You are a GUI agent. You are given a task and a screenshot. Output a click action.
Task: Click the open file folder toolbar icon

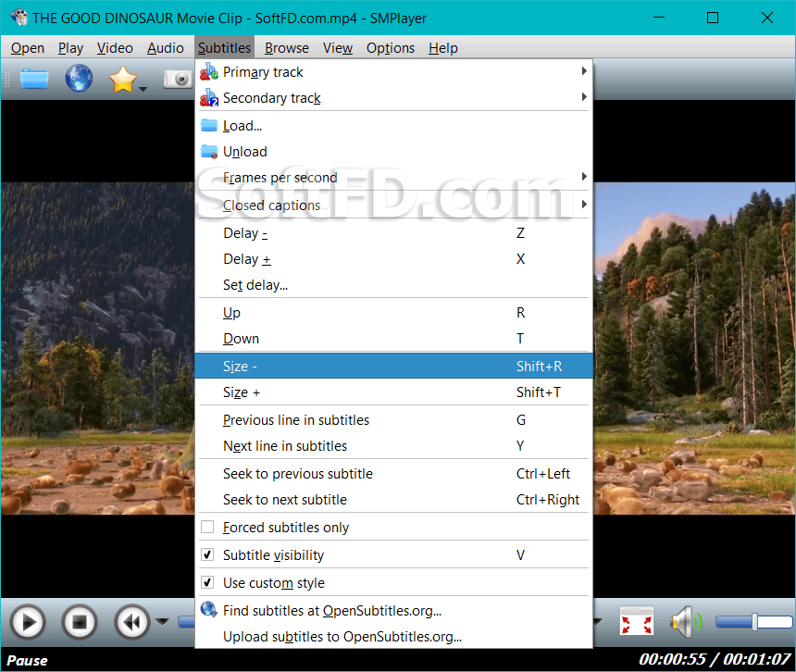pos(34,79)
